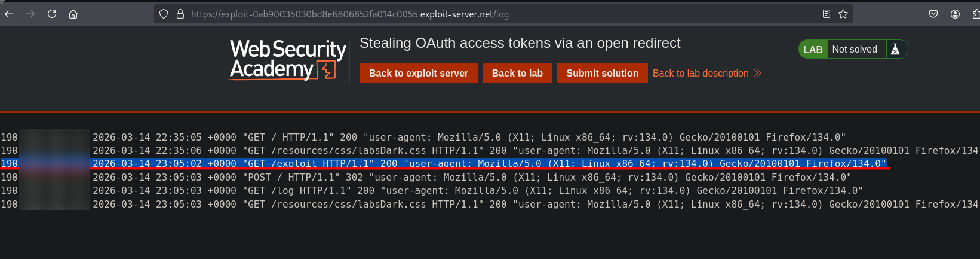Open the Firefox account menu
The height and width of the screenshot is (259, 980).
point(955,14)
